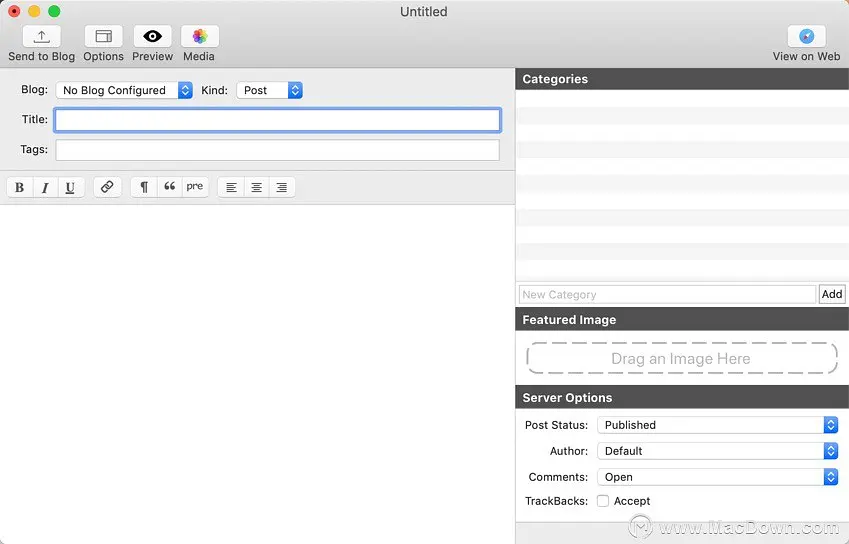Zoom the window with the green button
Viewport: 849px width, 544px height.
[x=54, y=11]
